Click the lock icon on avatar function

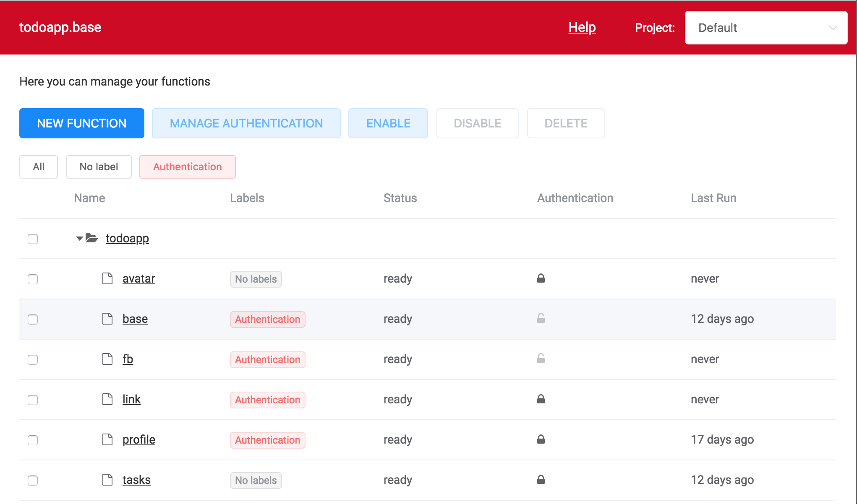541,278
